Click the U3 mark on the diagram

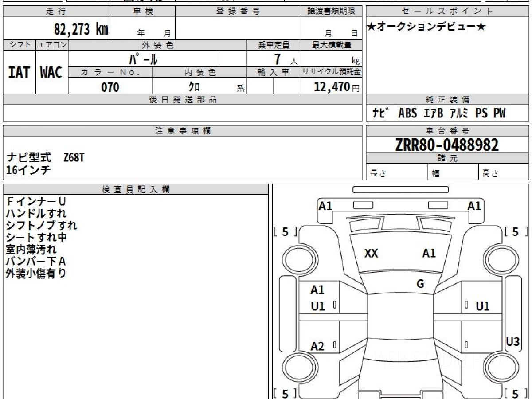[x=513, y=341]
